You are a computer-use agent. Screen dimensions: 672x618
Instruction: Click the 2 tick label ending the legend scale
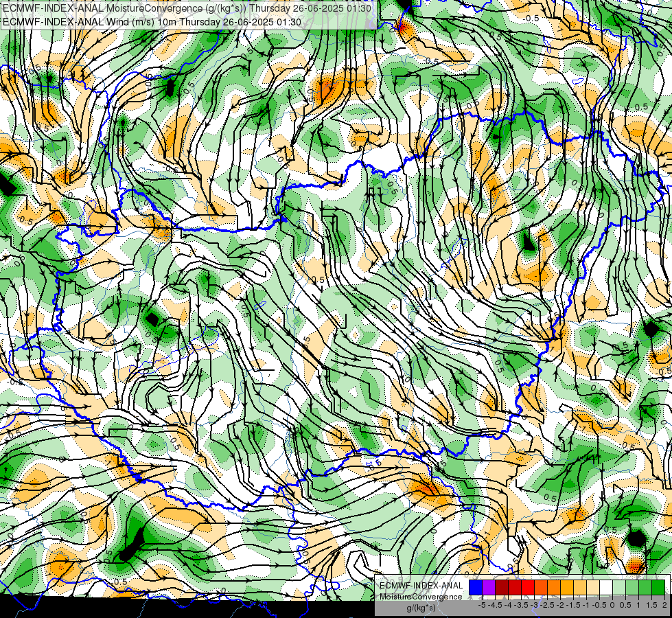(664, 605)
